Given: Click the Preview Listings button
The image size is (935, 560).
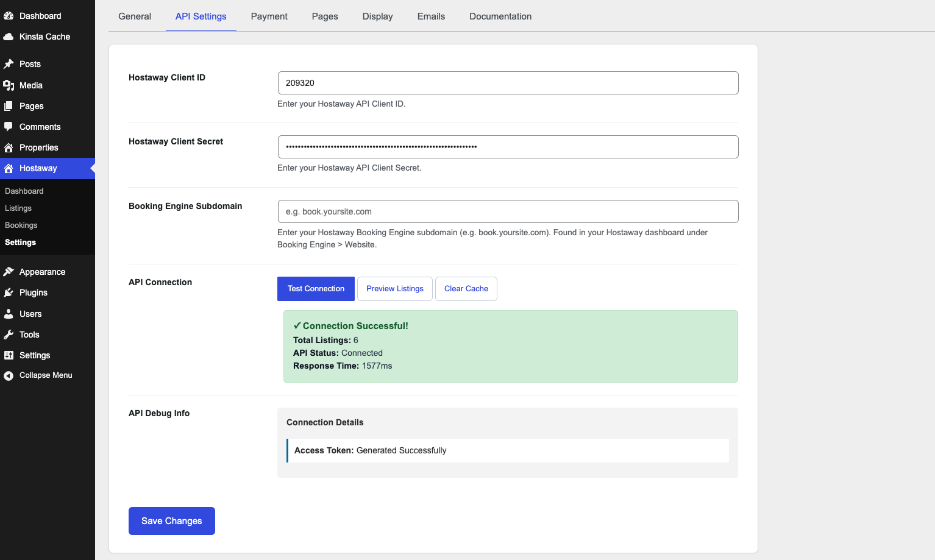Looking at the screenshot, I should click(x=395, y=289).
